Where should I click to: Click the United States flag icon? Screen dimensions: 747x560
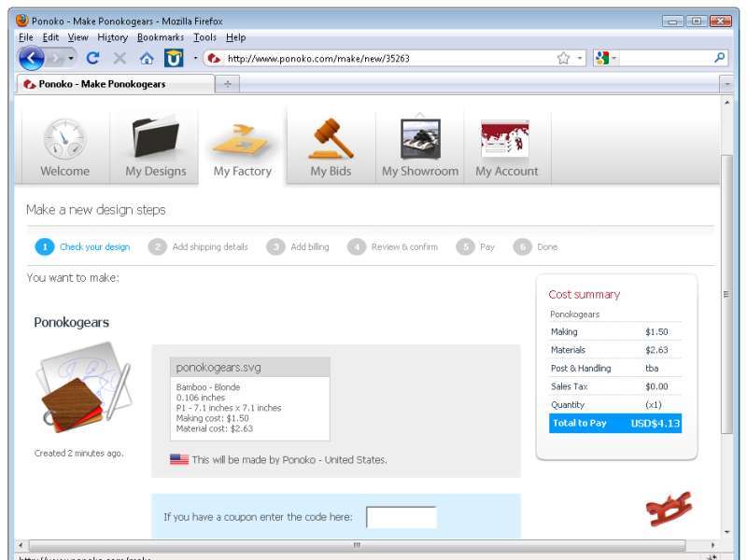pos(179,459)
